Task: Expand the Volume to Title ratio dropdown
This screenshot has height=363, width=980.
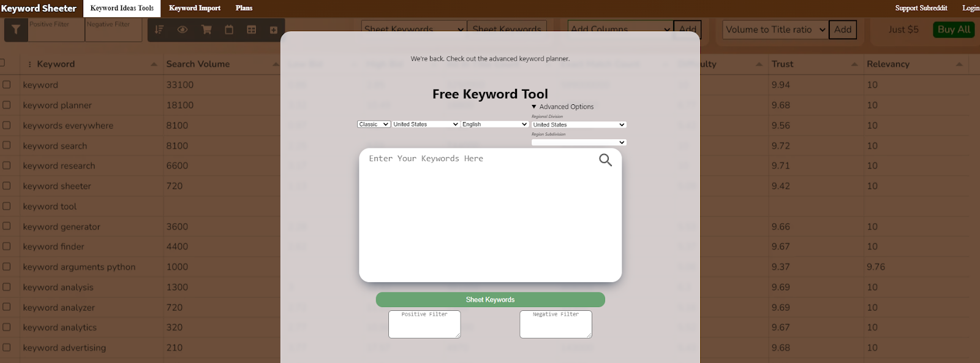Action: tap(775, 29)
